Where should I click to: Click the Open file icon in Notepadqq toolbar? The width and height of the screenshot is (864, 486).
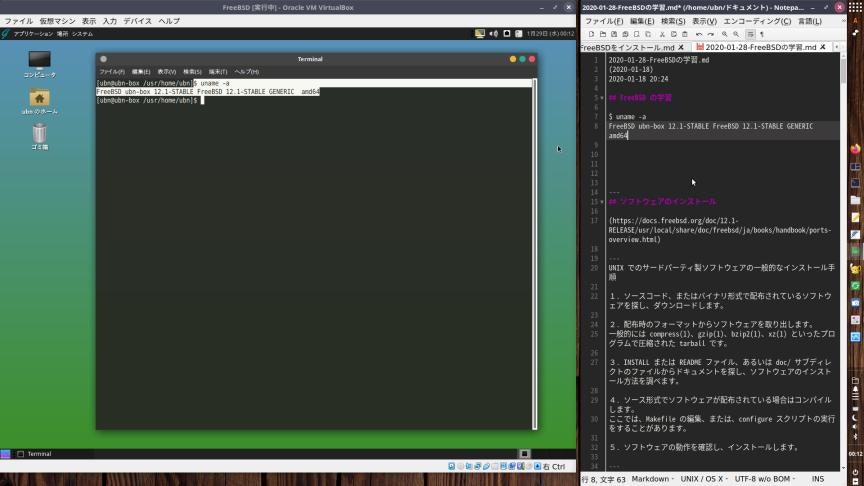tap(603, 34)
